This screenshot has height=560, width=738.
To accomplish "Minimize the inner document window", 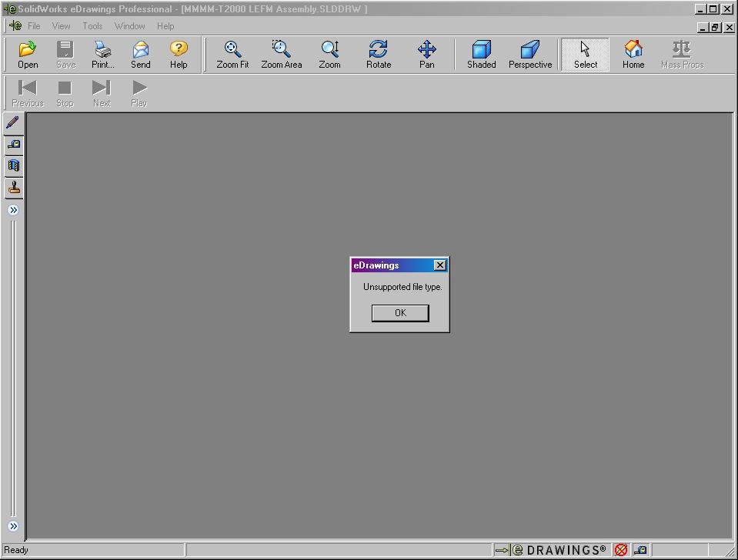I will click(x=703, y=27).
